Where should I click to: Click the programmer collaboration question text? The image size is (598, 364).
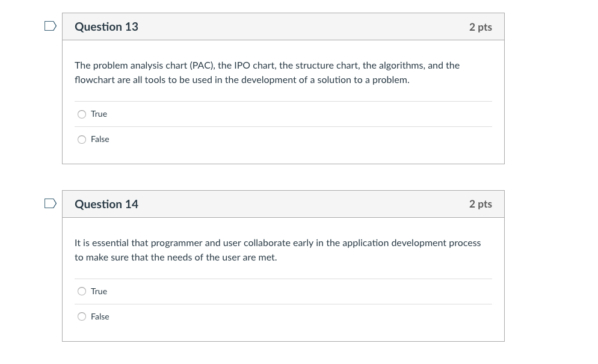click(278, 250)
